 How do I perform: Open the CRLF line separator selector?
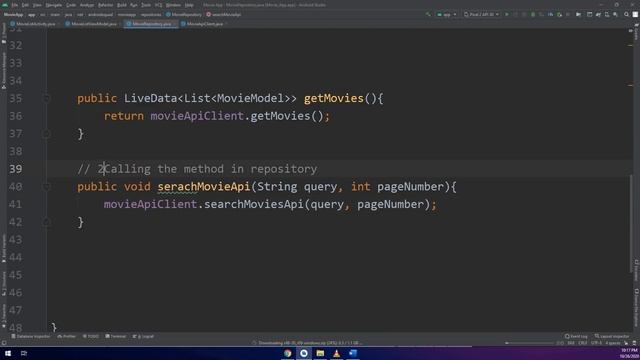[583, 343]
